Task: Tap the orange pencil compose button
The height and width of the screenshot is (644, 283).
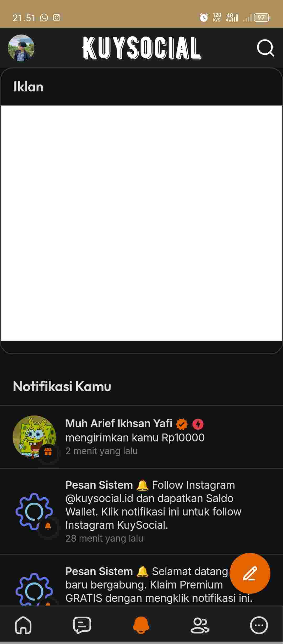Action: pyautogui.click(x=250, y=573)
